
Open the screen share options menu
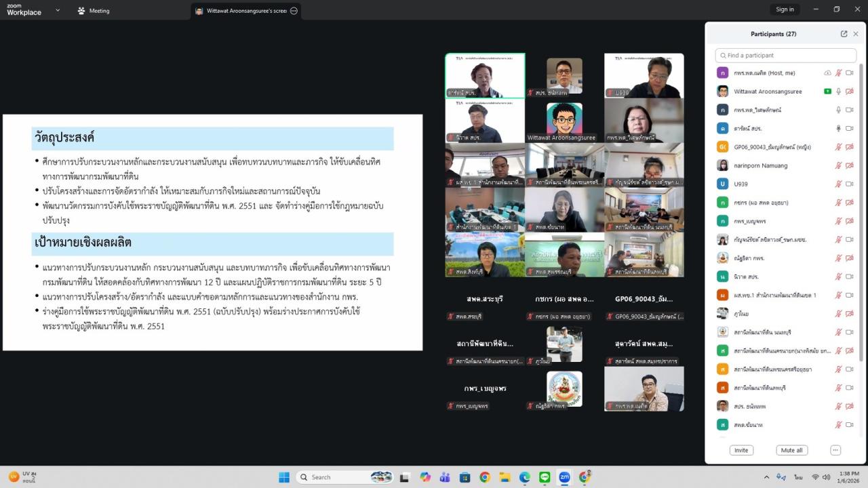294,11
